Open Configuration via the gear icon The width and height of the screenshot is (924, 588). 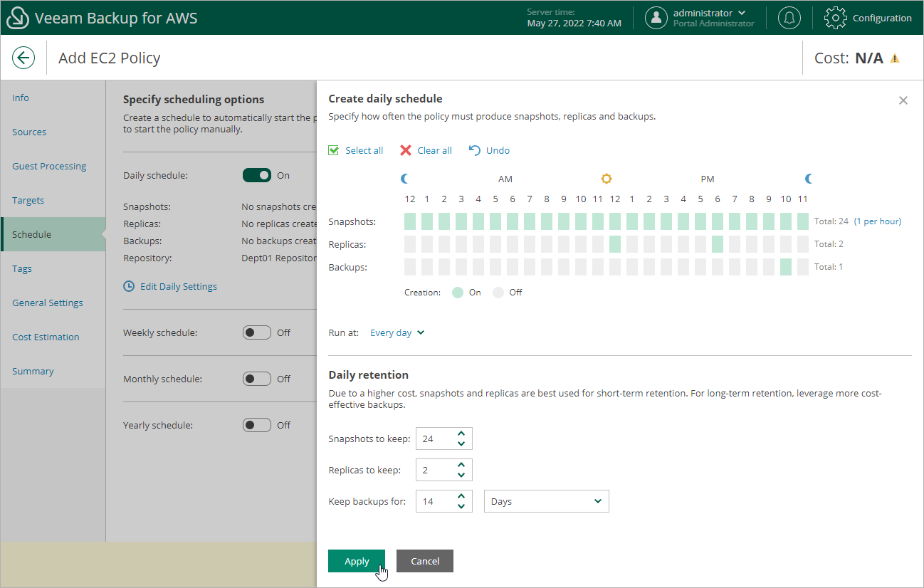pyautogui.click(x=836, y=18)
